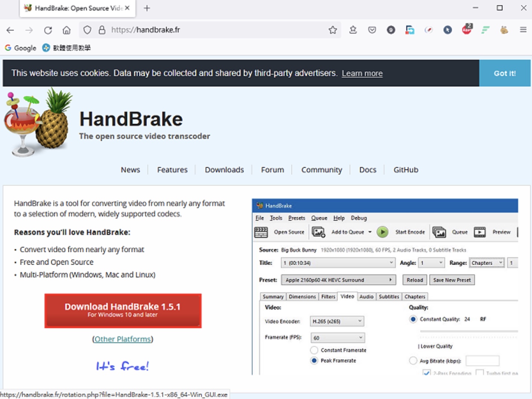
Task: Click the Preview screen icon in app screenshot
Action: 479,232
